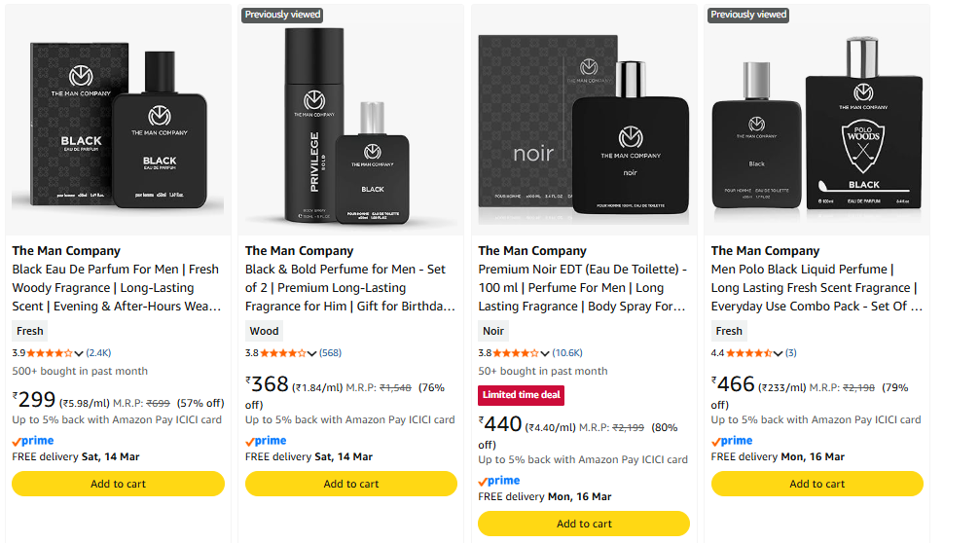View 10.6K reviews for Premium Noir EDT
This screenshot has height=543, width=980.
[567, 353]
